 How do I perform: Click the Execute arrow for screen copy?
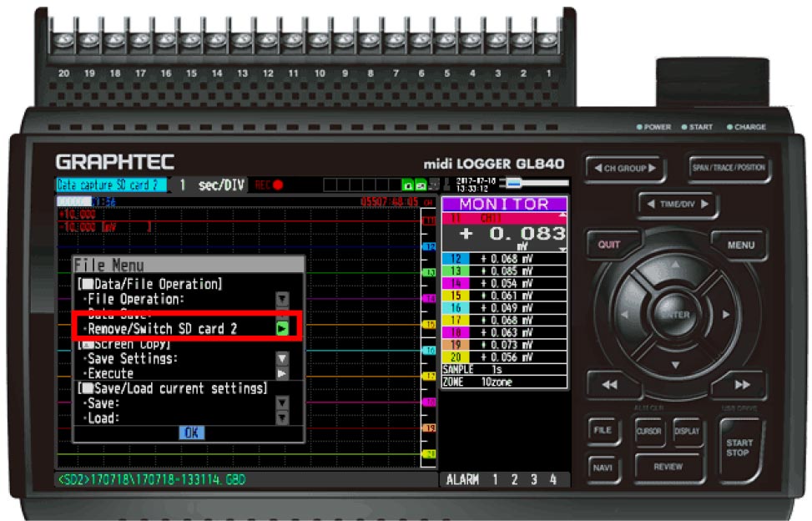point(282,373)
